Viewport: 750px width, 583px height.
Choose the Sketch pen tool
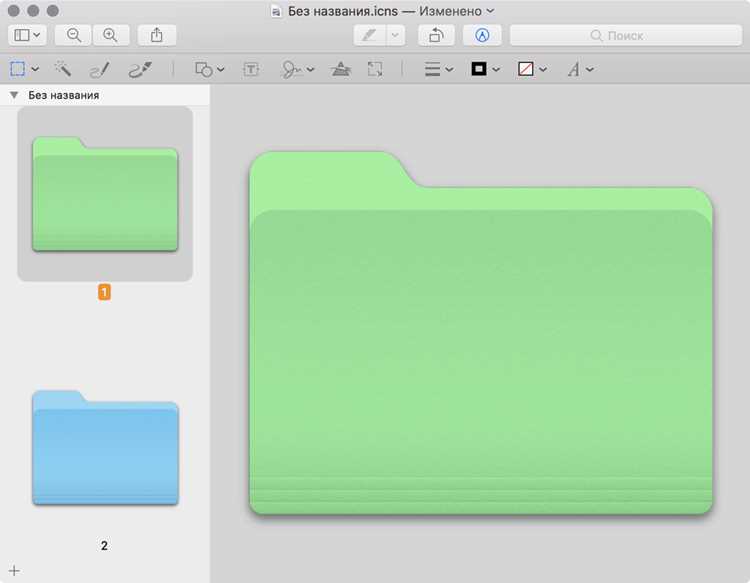tap(100, 69)
